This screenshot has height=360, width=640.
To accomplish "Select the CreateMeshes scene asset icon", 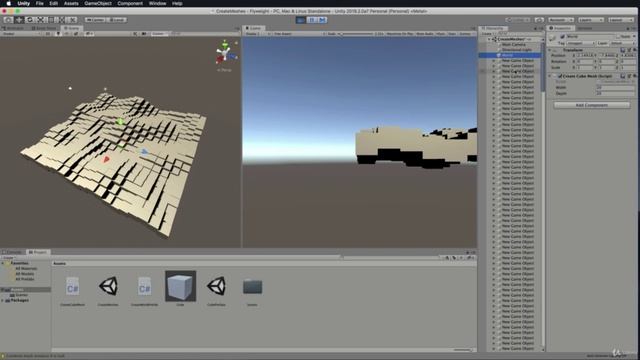I will [109, 286].
